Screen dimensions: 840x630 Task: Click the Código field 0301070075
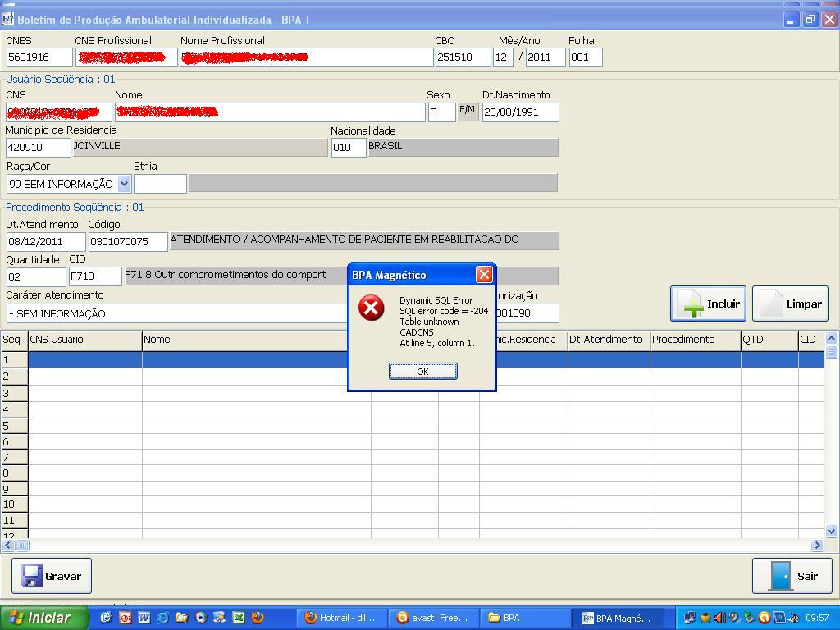[128, 242]
